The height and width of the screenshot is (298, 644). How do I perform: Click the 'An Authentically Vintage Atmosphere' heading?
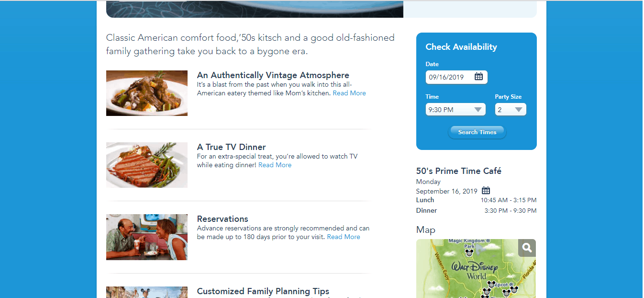273,75
